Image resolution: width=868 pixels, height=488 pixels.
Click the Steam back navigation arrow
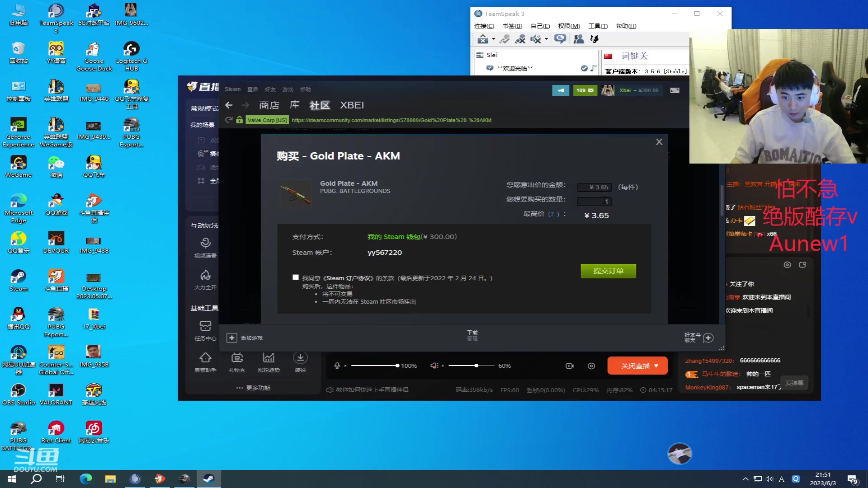tap(229, 105)
